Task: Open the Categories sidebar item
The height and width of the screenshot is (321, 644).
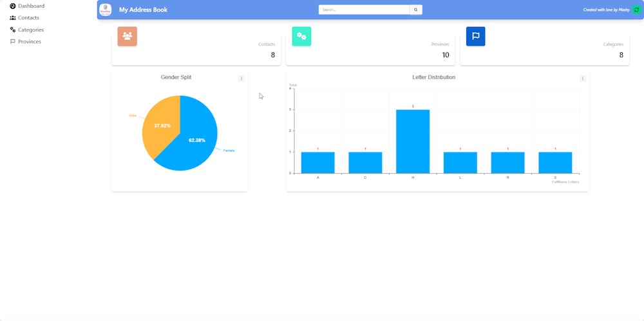Action: [26, 30]
